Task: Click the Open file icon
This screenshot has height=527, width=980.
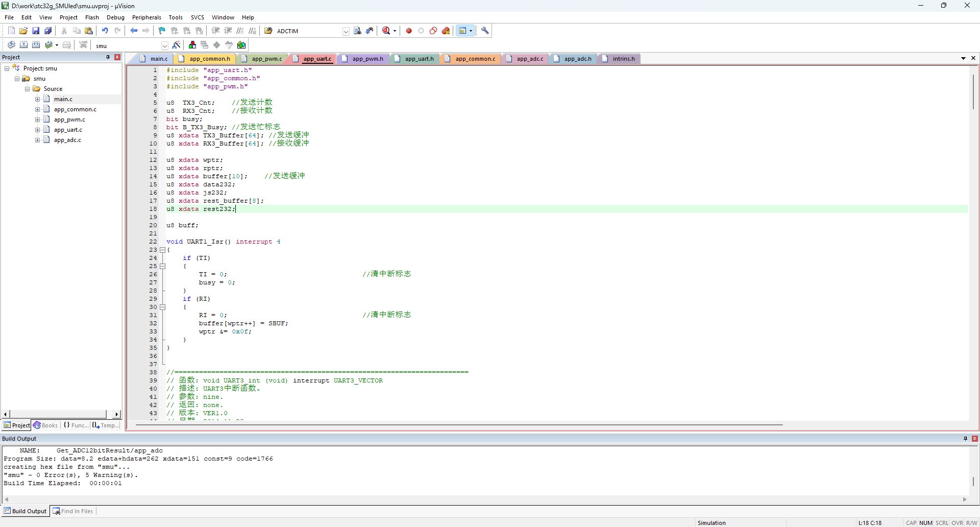Action: (x=23, y=31)
